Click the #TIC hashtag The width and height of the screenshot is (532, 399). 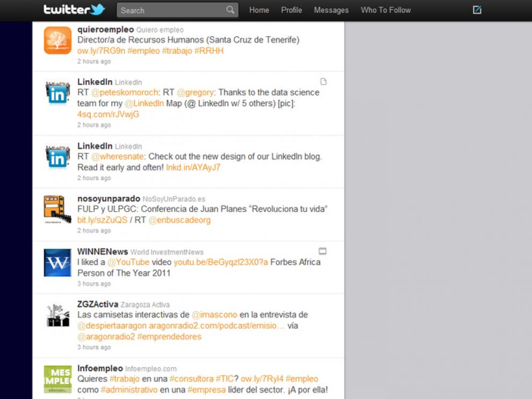click(225, 379)
